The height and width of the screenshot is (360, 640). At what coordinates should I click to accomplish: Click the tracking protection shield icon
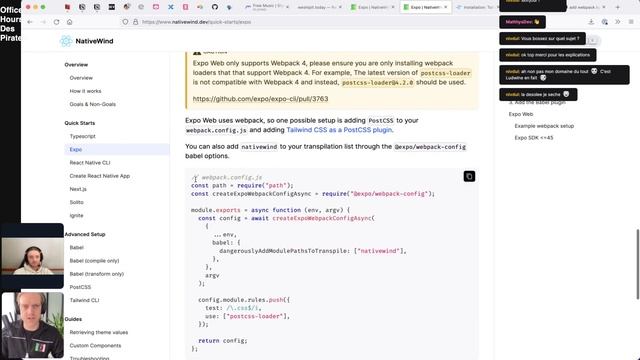tap(125, 22)
